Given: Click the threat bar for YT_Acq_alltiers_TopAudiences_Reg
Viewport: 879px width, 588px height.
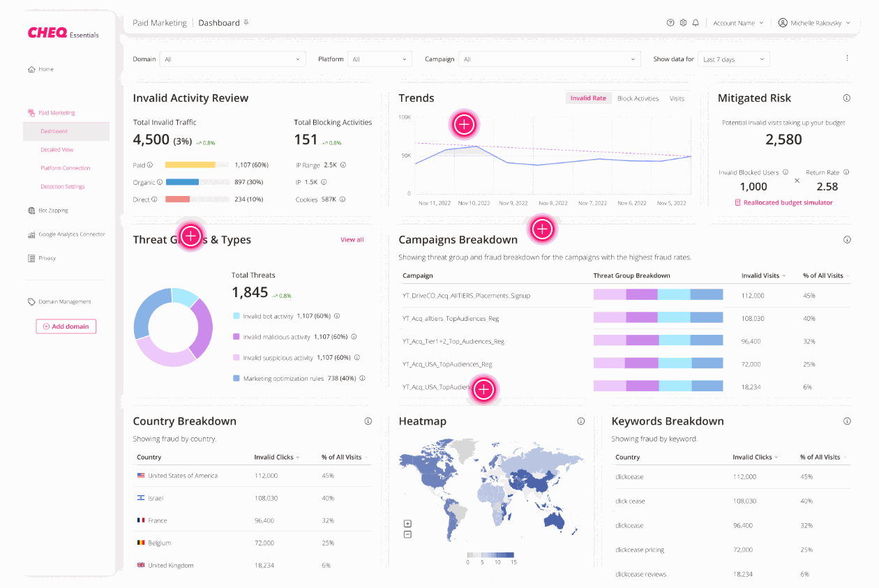Looking at the screenshot, I should [x=658, y=318].
